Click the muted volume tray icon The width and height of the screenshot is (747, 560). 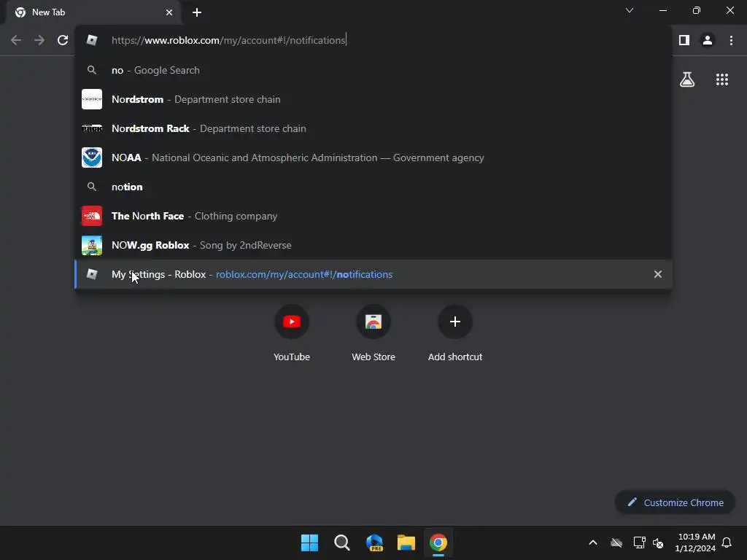coord(659,542)
